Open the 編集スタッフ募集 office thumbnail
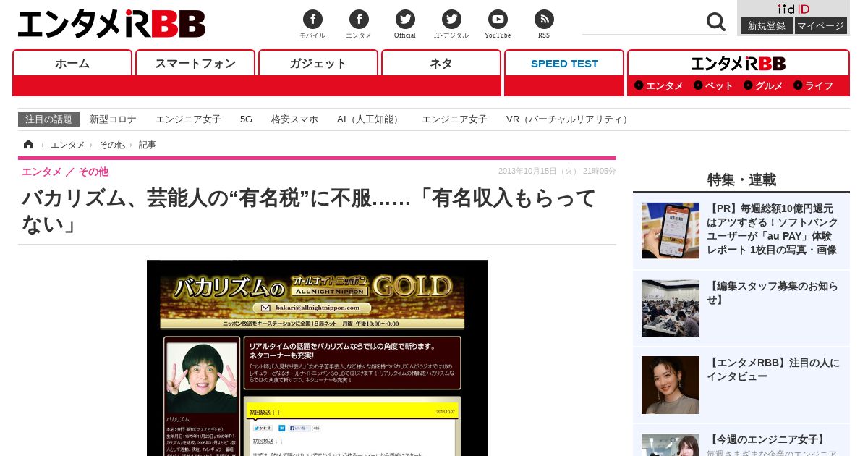Image resolution: width=868 pixels, height=456 pixels. (x=670, y=308)
